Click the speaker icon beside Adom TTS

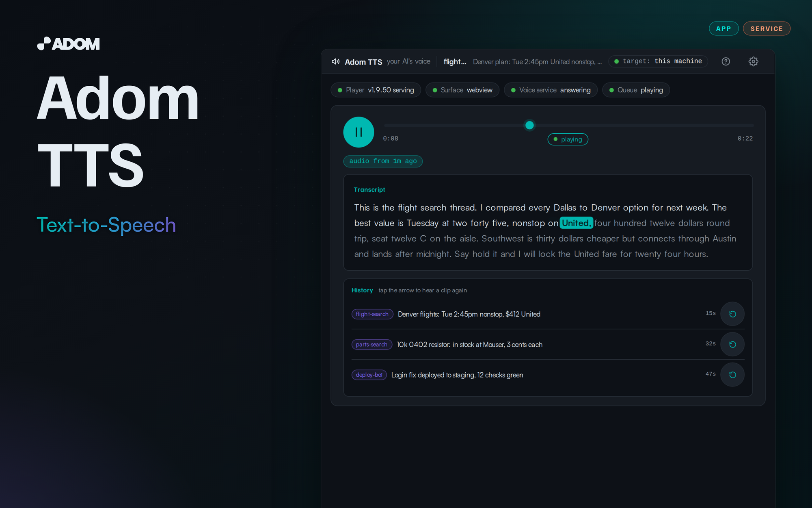click(335, 61)
